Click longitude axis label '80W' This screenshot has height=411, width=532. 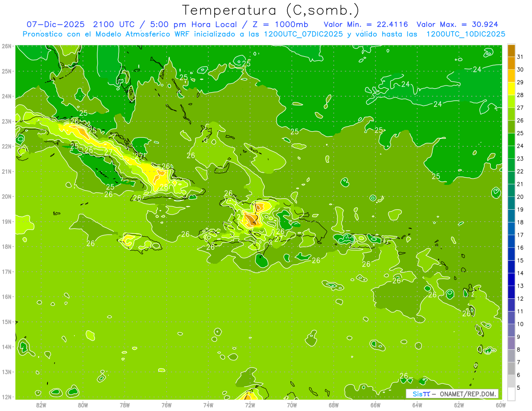tap(83, 405)
